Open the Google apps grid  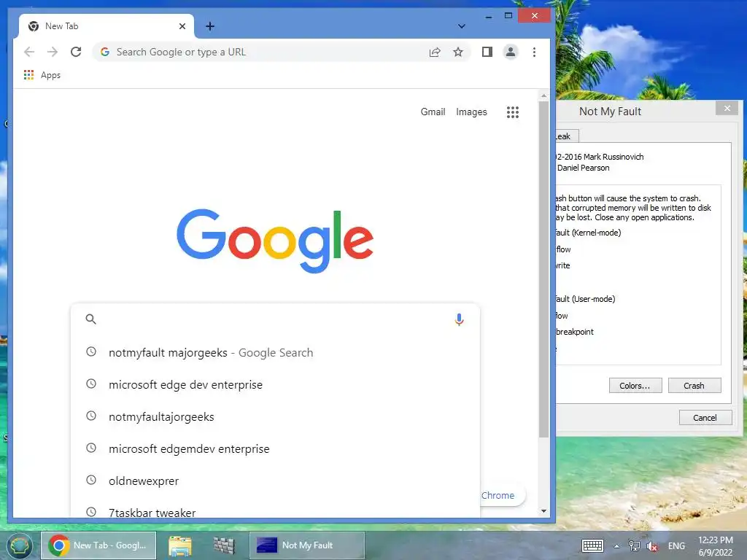pyautogui.click(x=513, y=112)
